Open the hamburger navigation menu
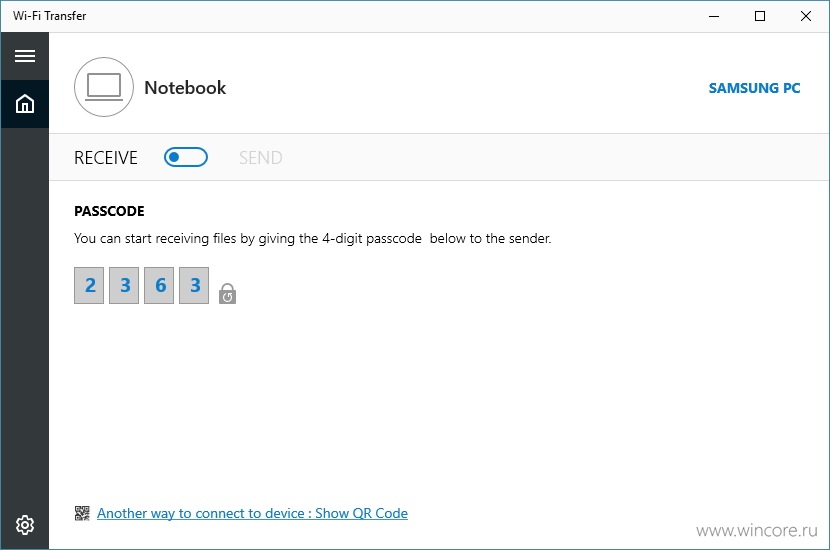This screenshot has height=550, width=830. (25, 56)
